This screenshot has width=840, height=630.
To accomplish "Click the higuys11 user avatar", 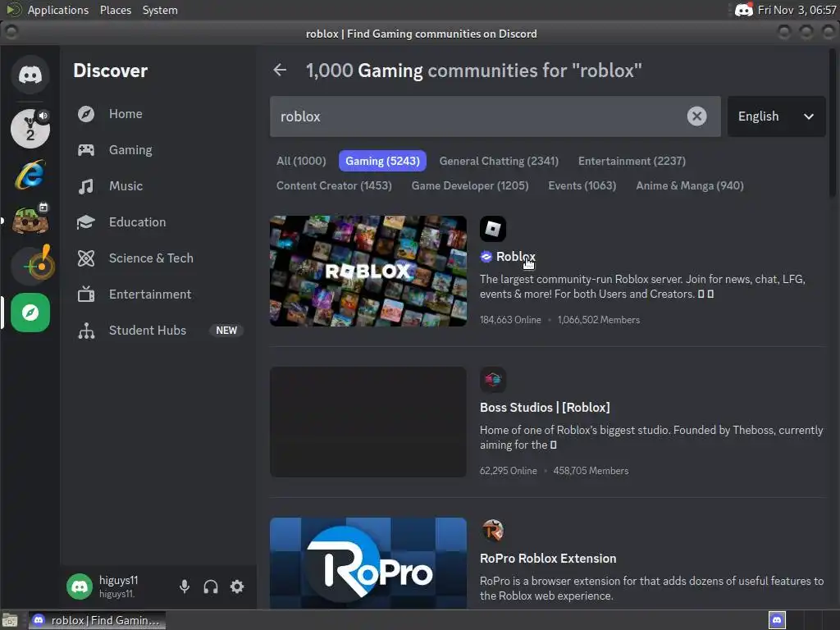I will click(80, 587).
